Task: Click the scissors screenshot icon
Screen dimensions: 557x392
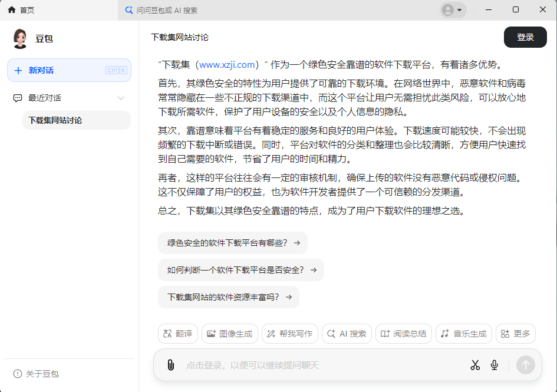Action: coord(475,365)
